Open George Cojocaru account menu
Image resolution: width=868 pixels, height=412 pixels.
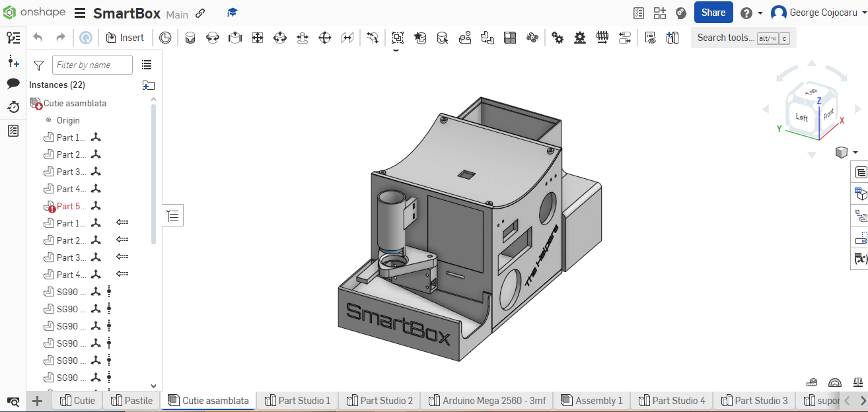coord(817,13)
